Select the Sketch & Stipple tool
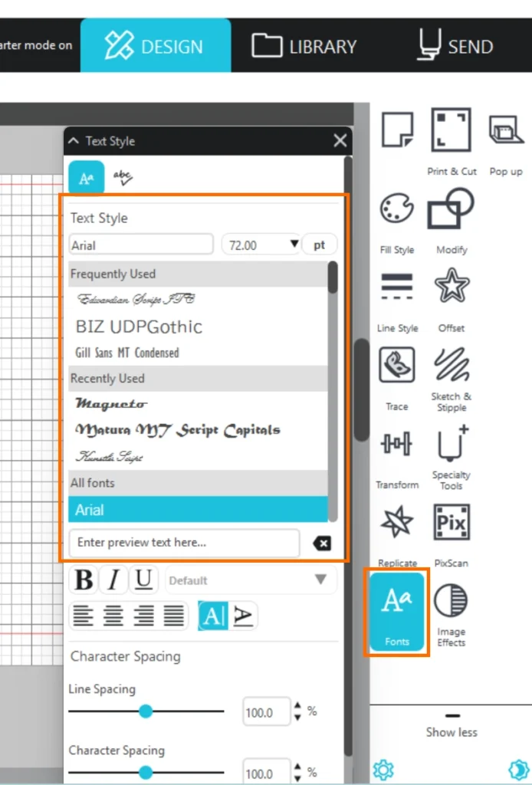 [452, 366]
